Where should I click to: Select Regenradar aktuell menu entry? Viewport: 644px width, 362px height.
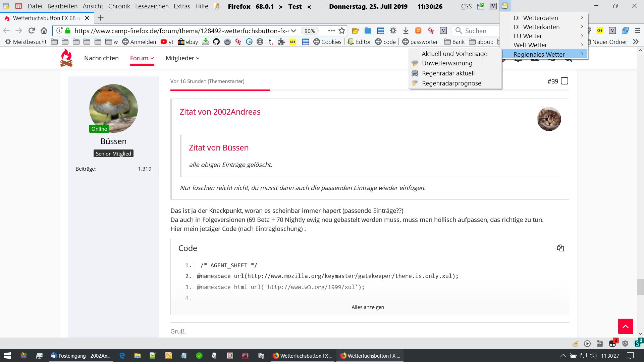pos(448,73)
